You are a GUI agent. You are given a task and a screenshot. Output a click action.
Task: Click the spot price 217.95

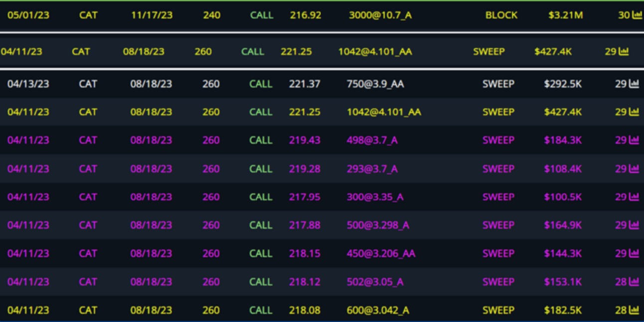(305, 197)
